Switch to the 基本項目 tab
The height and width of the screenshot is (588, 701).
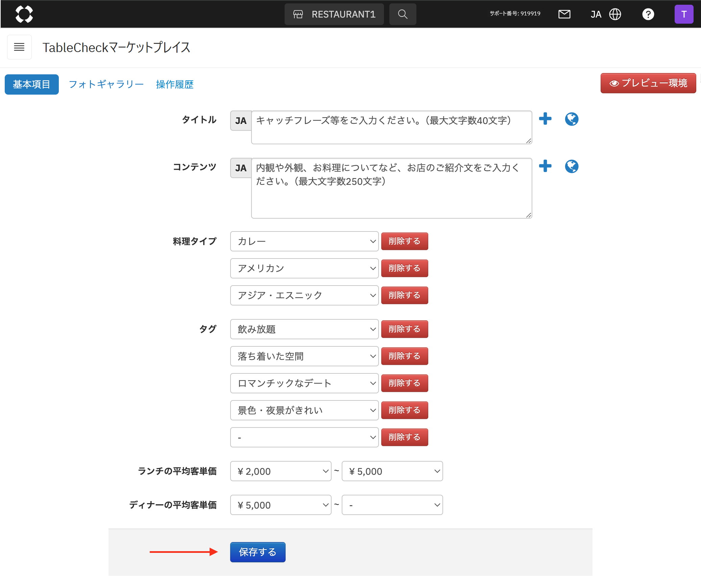[32, 84]
